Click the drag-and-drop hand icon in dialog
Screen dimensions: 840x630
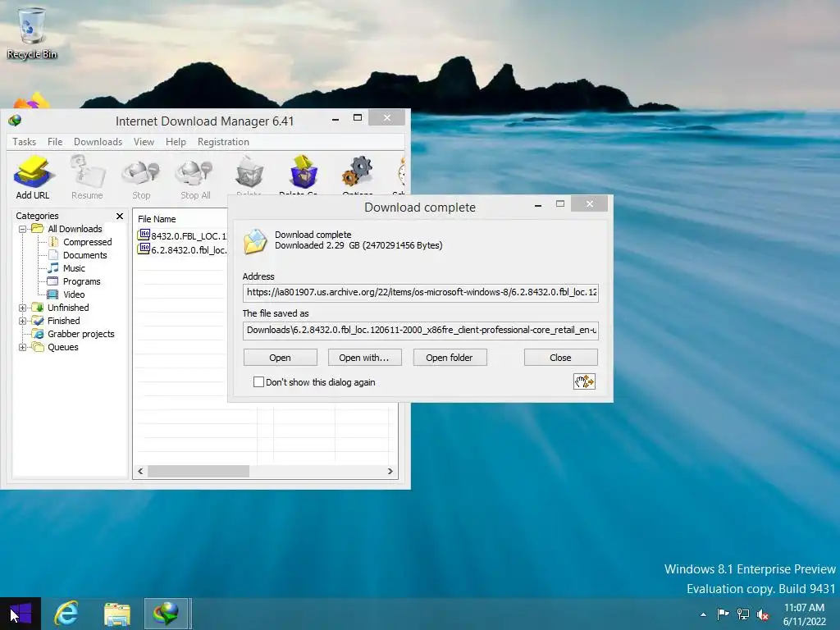(x=584, y=381)
